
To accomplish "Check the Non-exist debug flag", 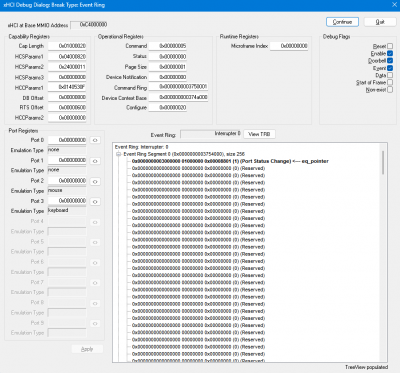I will (390, 90).
